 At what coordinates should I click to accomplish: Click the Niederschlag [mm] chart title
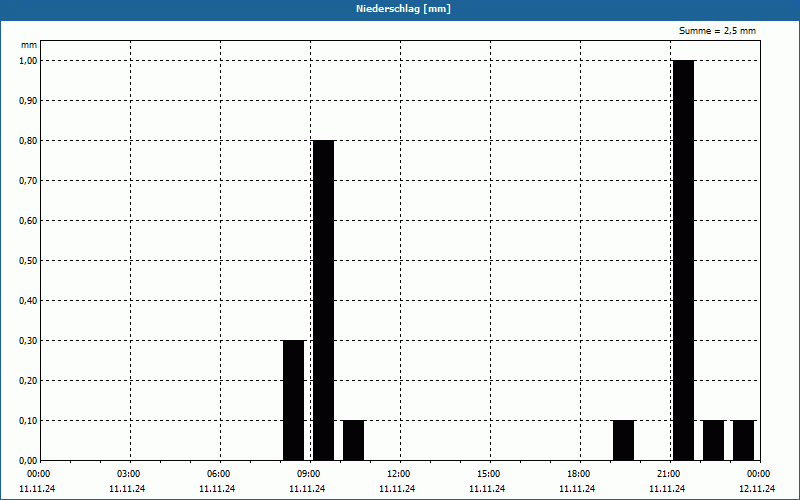[x=403, y=9]
